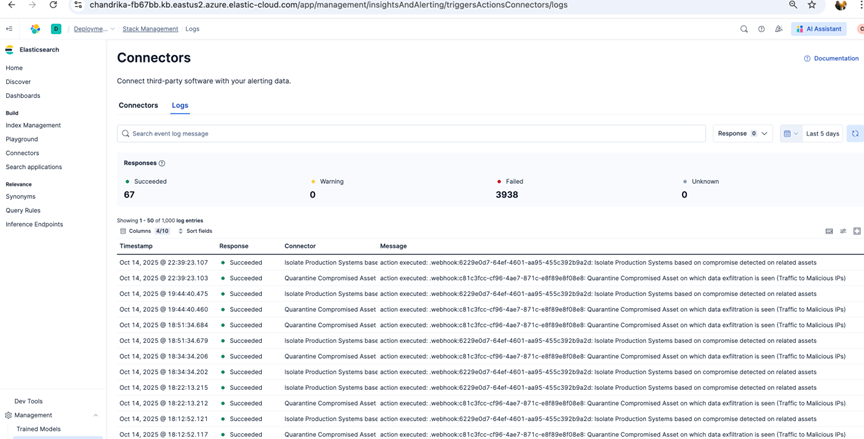Viewport: 864px width, 439px height.
Task: Refresh the logs with the refresh button
Action: pos(855,134)
